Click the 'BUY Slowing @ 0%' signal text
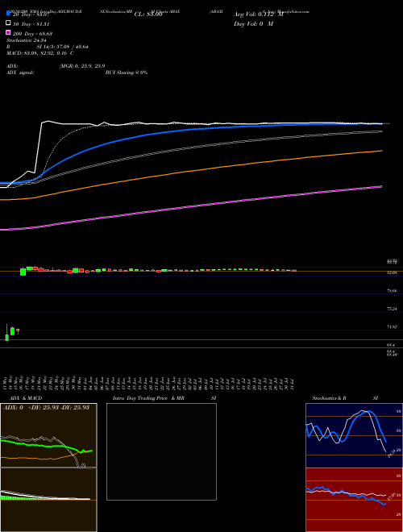This screenshot has width=403, height=532. click(x=127, y=73)
